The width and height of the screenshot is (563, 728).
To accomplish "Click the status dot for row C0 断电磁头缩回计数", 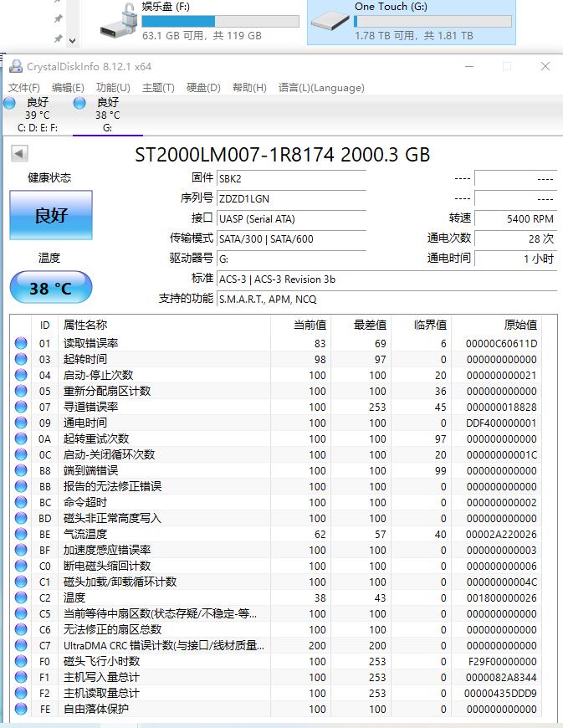I will point(21,566).
